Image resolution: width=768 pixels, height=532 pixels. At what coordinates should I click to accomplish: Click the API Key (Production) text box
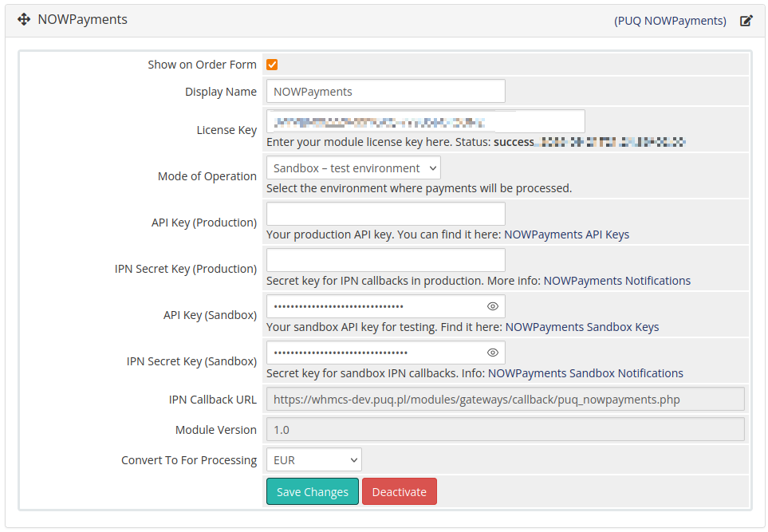pos(385,214)
